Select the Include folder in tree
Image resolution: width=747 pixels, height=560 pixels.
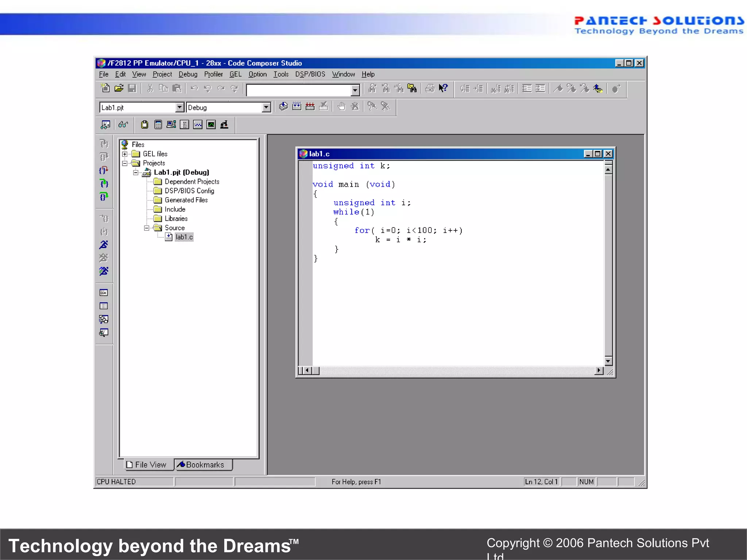click(x=175, y=209)
